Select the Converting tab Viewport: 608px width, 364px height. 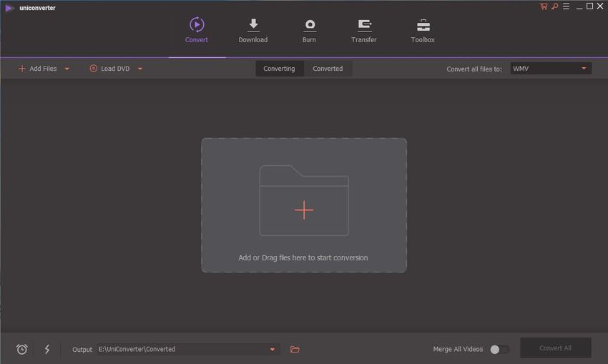(x=279, y=69)
